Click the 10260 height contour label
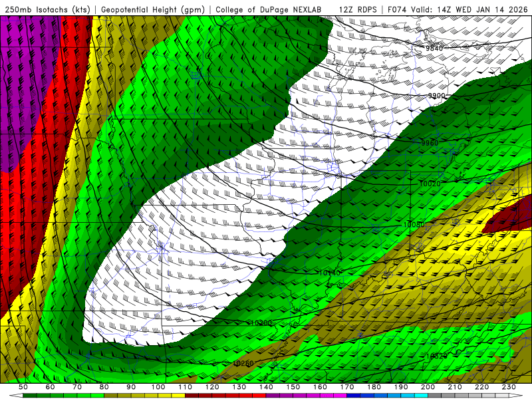 click(243, 363)
